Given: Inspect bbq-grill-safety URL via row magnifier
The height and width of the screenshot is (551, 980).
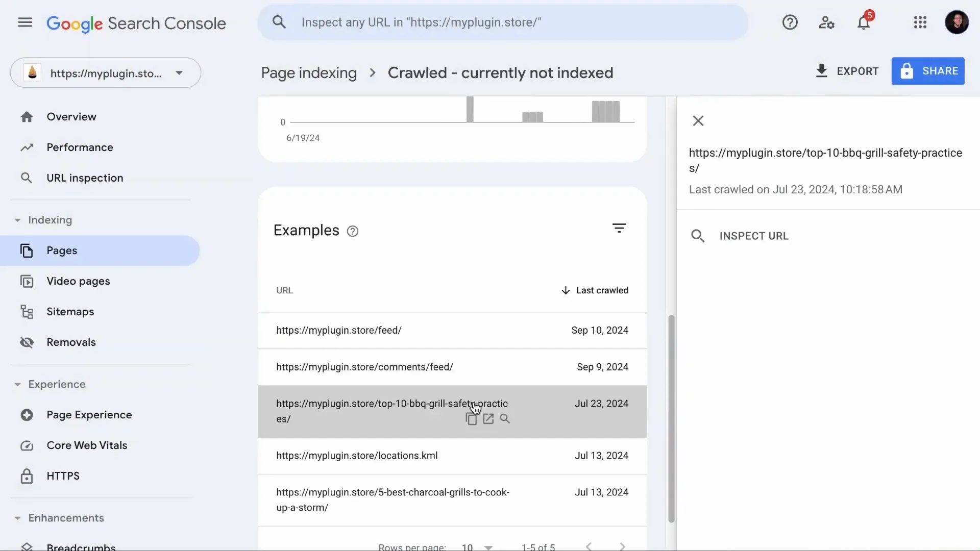Looking at the screenshot, I should click(x=505, y=419).
